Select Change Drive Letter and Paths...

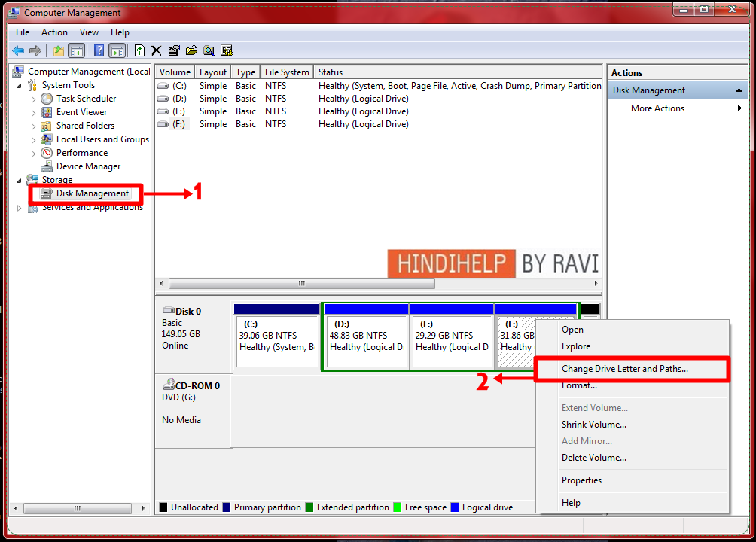pos(632,369)
